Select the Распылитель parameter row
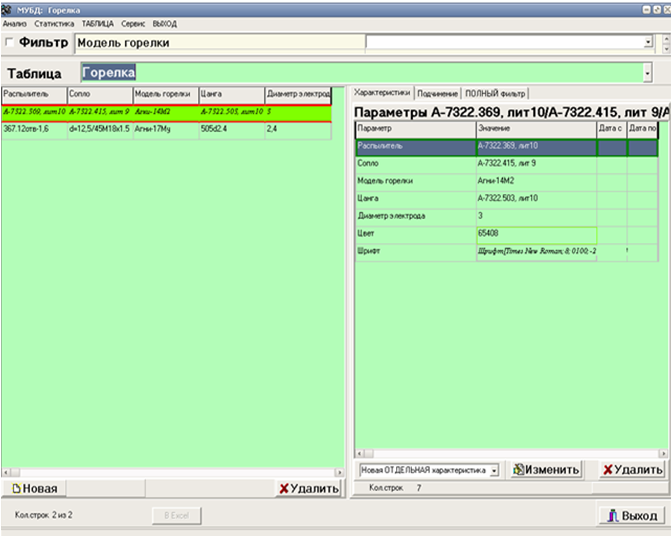Screen dimensions: 672x537 (x=507, y=147)
